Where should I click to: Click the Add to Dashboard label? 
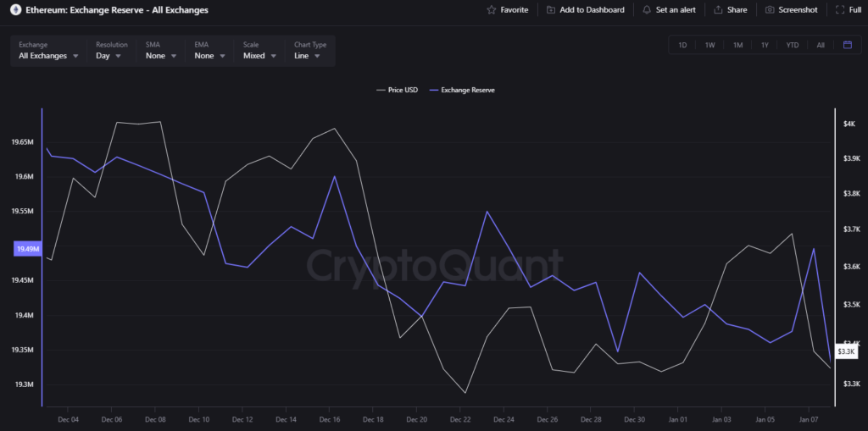tap(592, 10)
